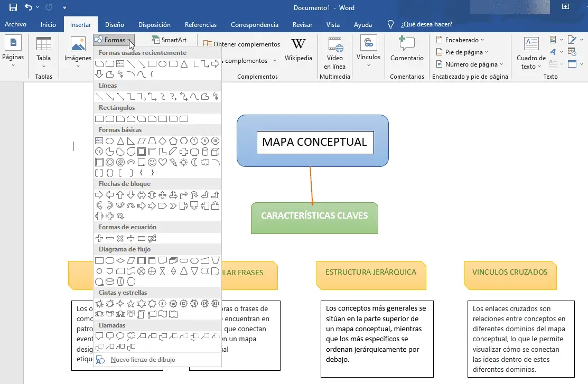This screenshot has height=384, width=588.
Task: Open the Disposición tab
Action: pos(154,24)
